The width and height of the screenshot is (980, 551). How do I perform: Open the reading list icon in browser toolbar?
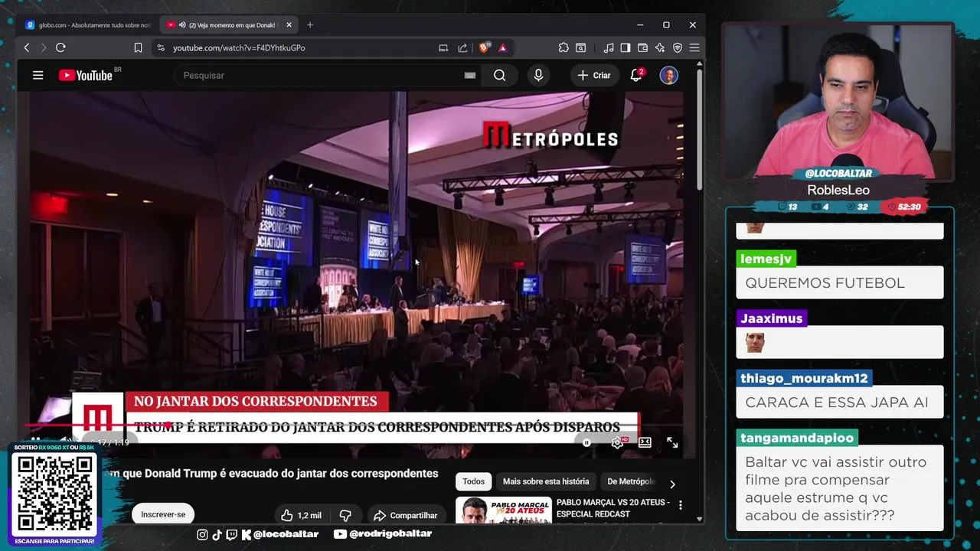581,47
